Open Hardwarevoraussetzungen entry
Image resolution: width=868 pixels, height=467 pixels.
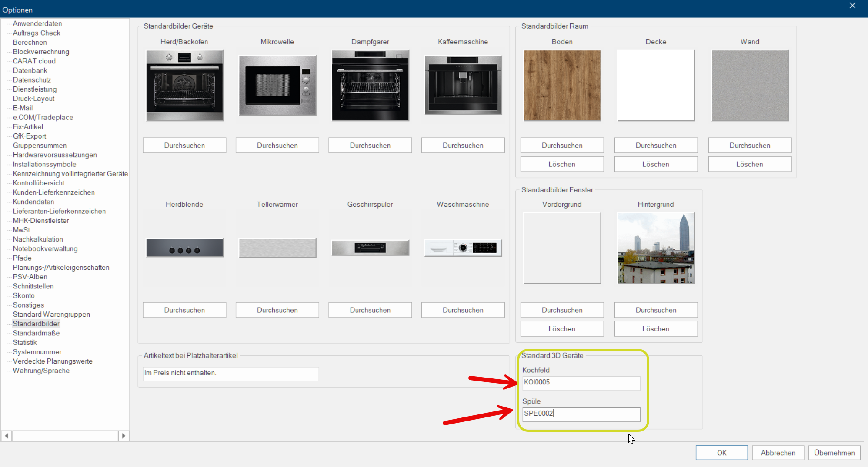point(55,155)
